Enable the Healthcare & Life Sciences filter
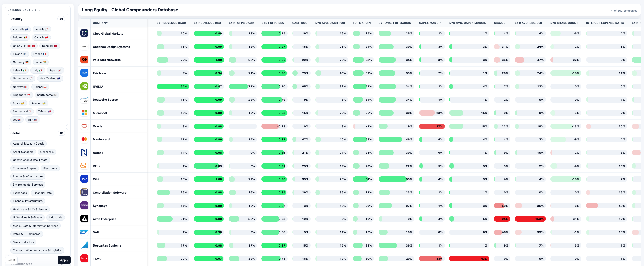Image resolution: width=644 pixels, height=266 pixels. [x=30, y=209]
